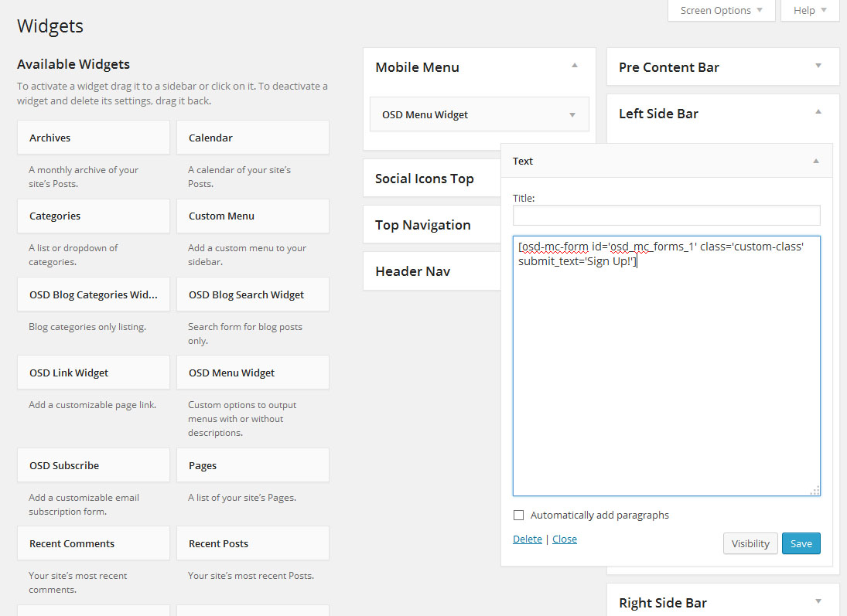The image size is (847, 616).
Task: Click the Text widget title bar label
Action: click(522, 161)
